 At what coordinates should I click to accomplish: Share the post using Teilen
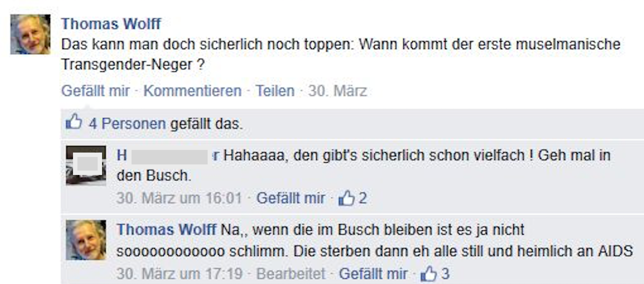275,91
